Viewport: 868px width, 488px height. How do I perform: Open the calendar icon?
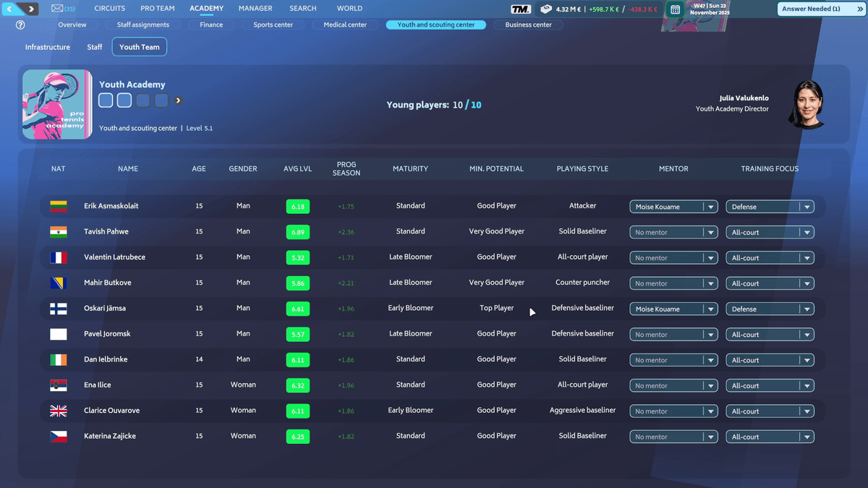pos(675,9)
